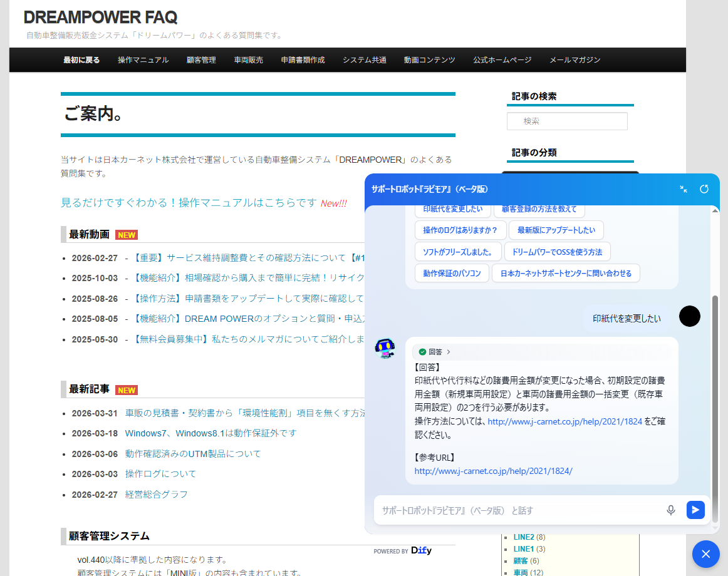Open article Windows7、Windows8.1は動作保証外です
This screenshot has width=728, height=576.
click(211, 433)
